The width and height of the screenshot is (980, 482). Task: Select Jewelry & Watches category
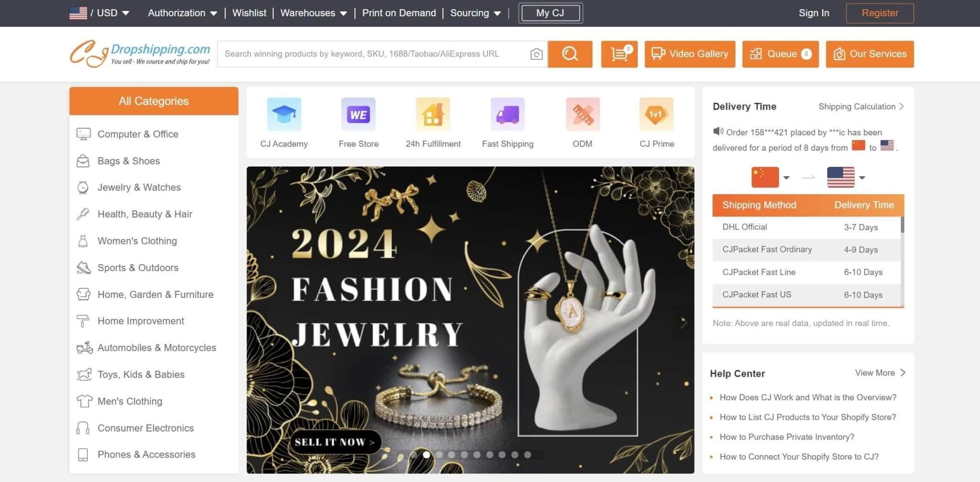point(139,187)
